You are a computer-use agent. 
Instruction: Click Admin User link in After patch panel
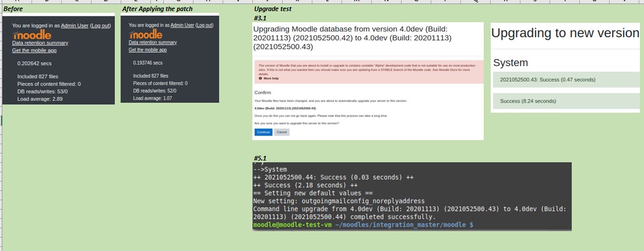pyautogui.click(x=182, y=25)
